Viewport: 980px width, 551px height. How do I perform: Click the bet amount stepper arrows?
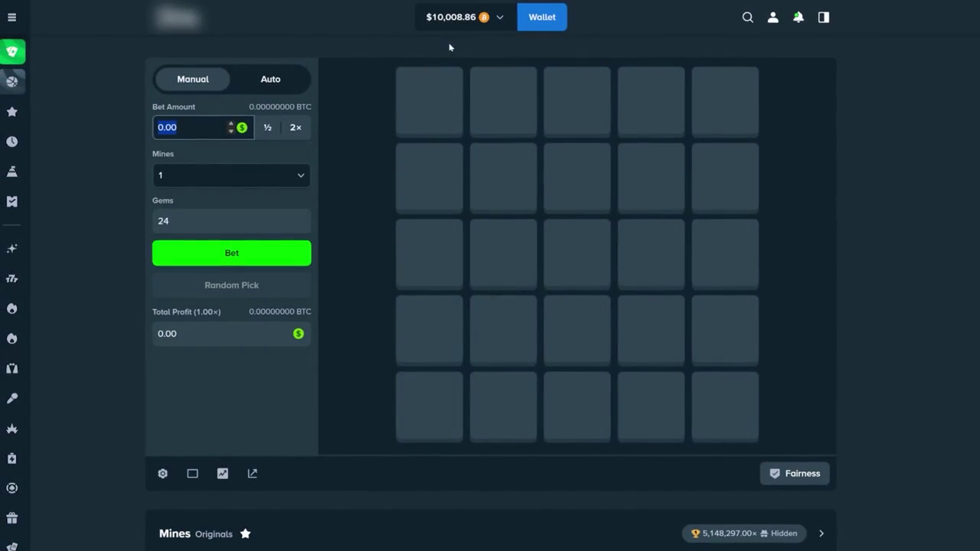point(230,128)
